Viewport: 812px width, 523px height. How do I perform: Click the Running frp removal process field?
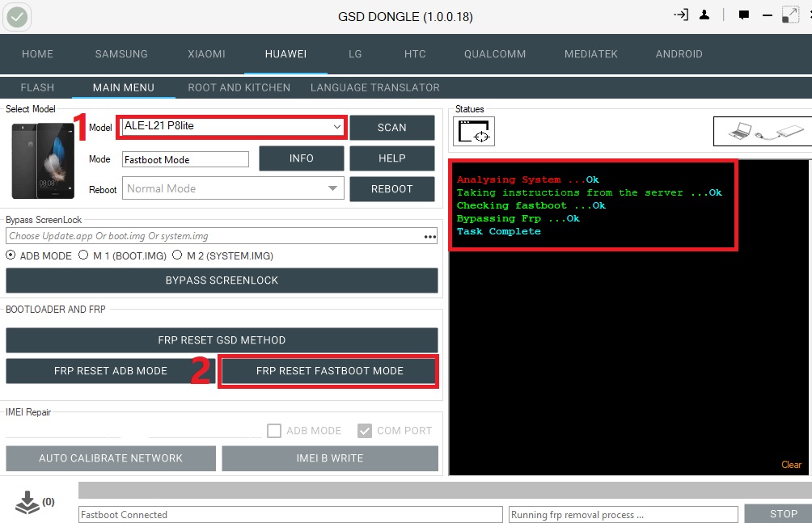624,515
